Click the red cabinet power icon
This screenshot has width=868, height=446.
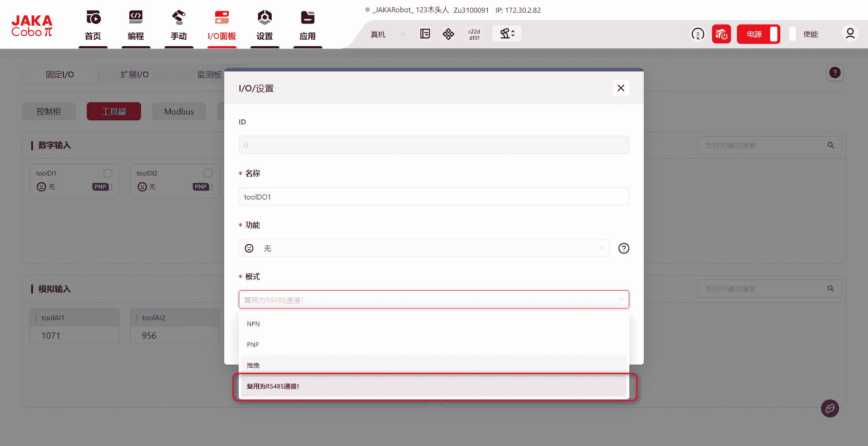pos(721,34)
